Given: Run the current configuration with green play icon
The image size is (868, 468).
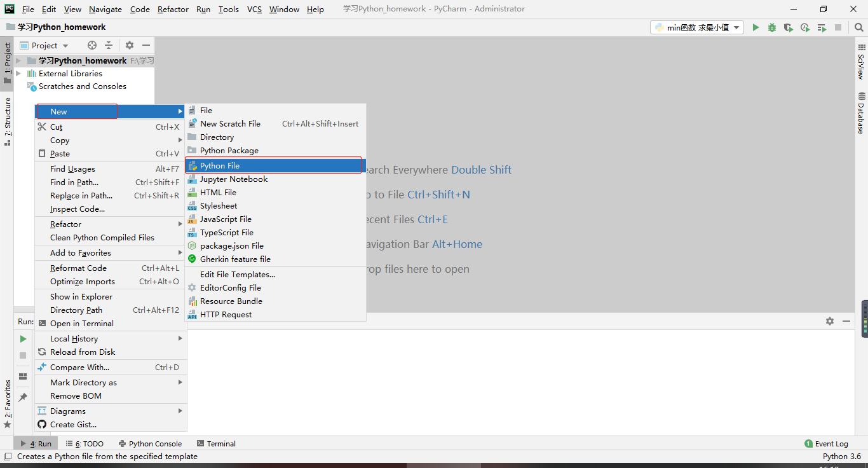Looking at the screenshot, I should (756, 27).
